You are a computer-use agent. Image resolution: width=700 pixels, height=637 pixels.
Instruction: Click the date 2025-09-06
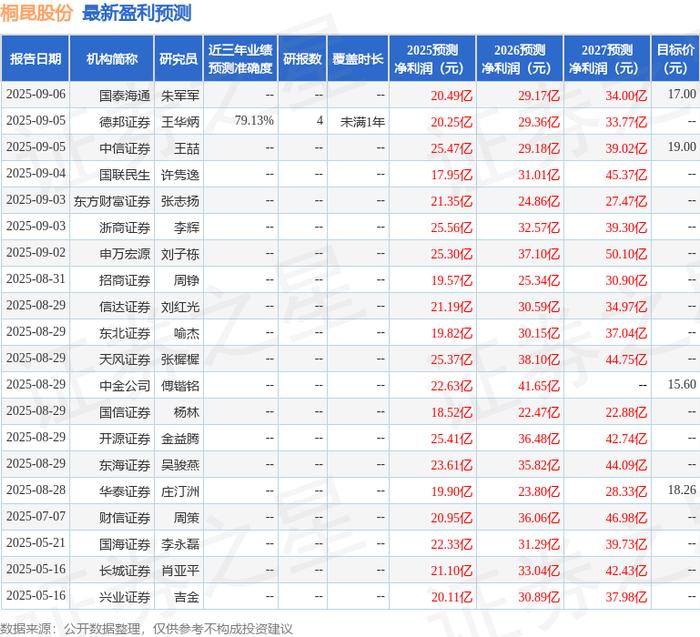(36, 94)
